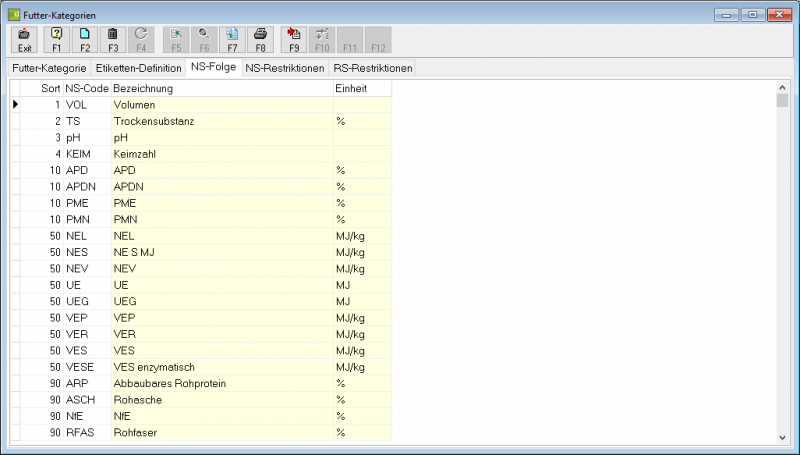Image resolution: width=800 pixels, height=455 pixels.
Task: Click sort value 4 in KEIM row
Action: click(41, 154)
